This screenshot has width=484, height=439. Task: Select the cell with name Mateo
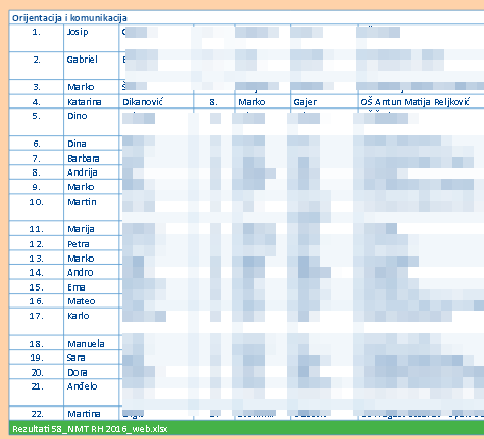coord(91,301)
